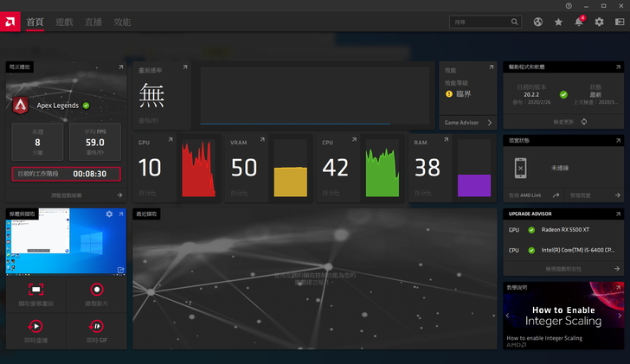
Task: Click the Apex Legends title text
Action: pos(57,105)
